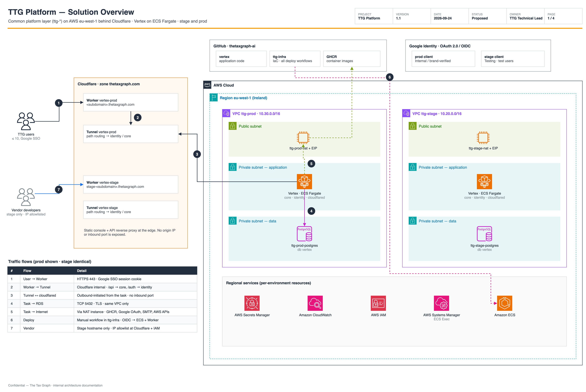Click the AWS Cloud logo icon

207,85
